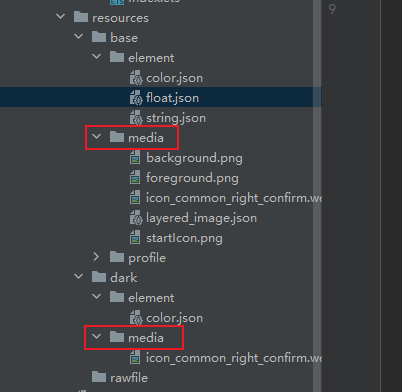
Task: Select the dark folder label
Action: point(124,278)
